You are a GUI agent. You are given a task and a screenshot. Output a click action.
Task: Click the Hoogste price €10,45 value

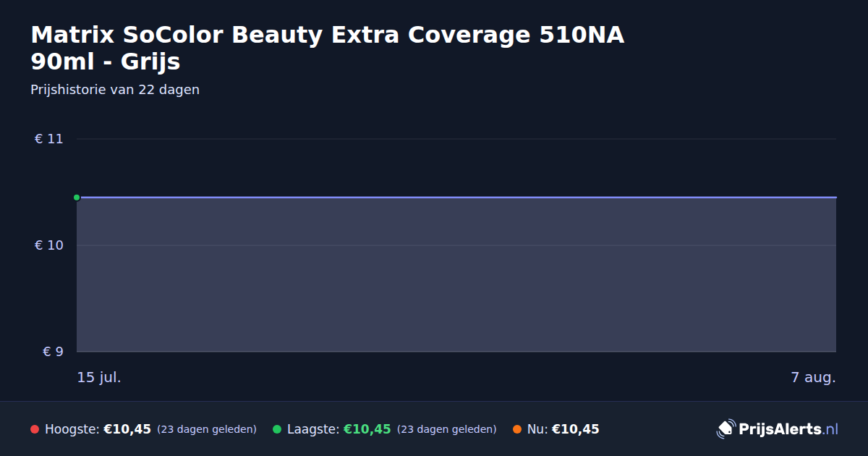pos(127,429)
